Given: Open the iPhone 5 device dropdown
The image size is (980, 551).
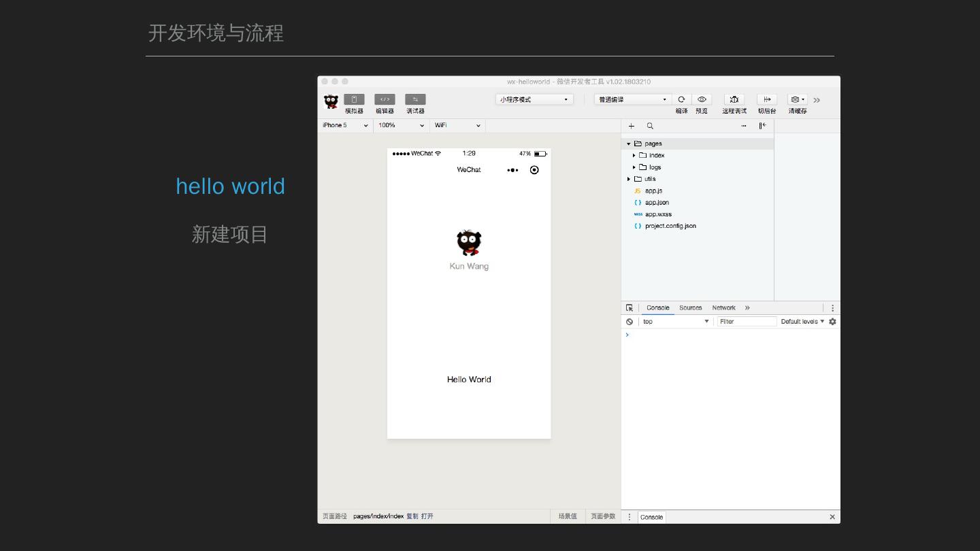Looking at the screenshot, I should pos(345,125).
